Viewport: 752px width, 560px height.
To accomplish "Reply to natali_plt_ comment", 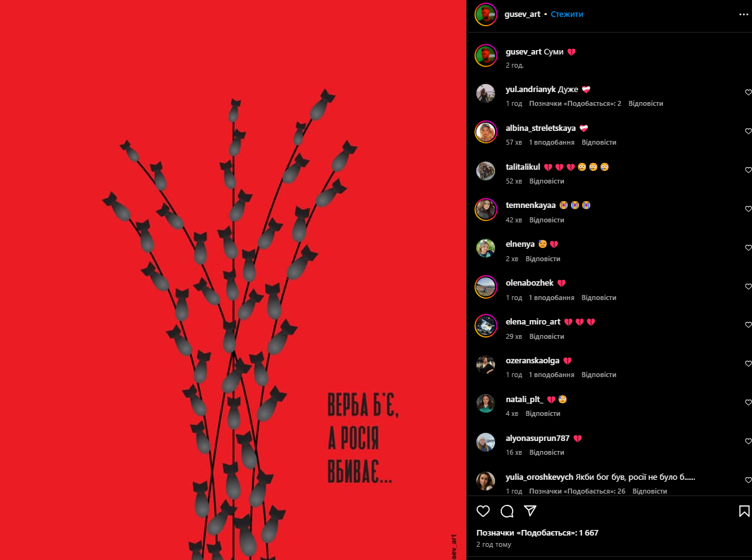I will 543,413.
